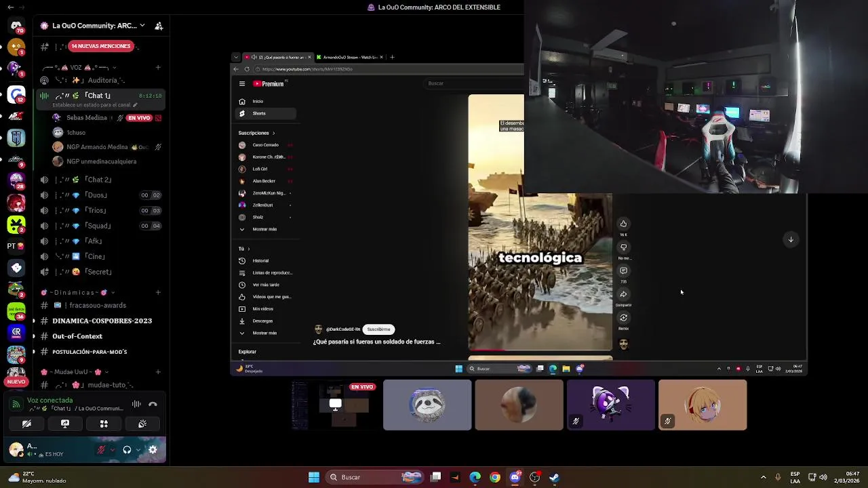Screen dimensions: 868x488
Task: Click the Suscribirme button on the Short
Action: [x=379, y=329]
